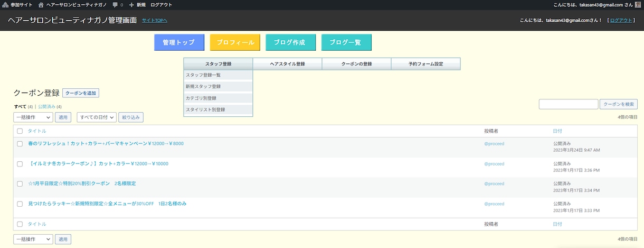Select the スタッフ登録 menu tab
The width and height of the screenshot is (644, 248).
pos(218,63)
